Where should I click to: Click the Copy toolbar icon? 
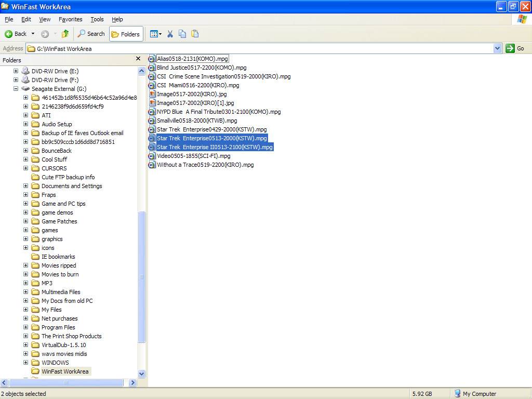pos(182,34)
